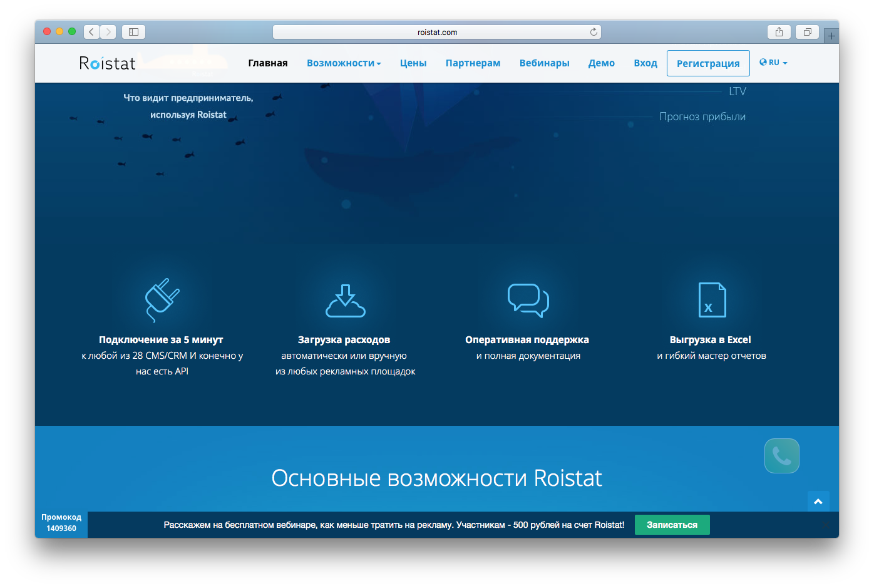Go to Партнерам page

click(x=473, y=63)
